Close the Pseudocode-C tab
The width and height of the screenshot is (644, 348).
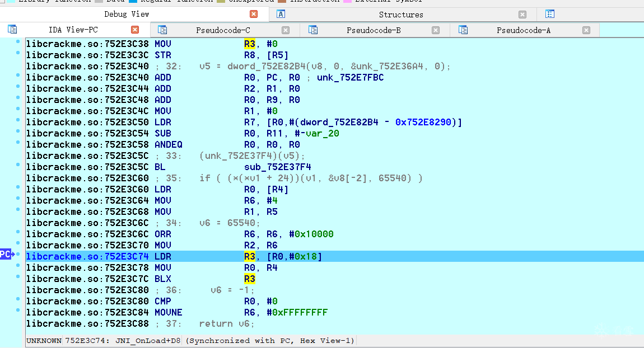coord(286,30)
